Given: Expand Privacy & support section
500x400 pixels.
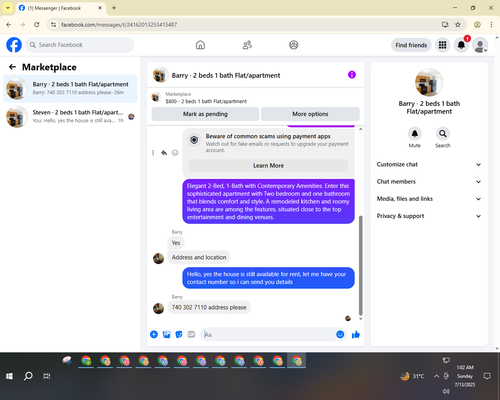Looking at the screenshot, I should (429, 216).
